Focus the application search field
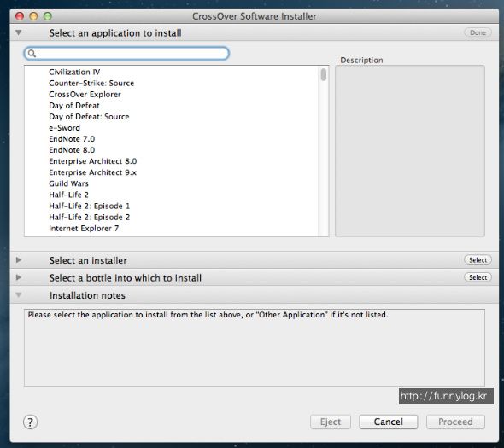The image size is (504, 448). pos(126,53)
